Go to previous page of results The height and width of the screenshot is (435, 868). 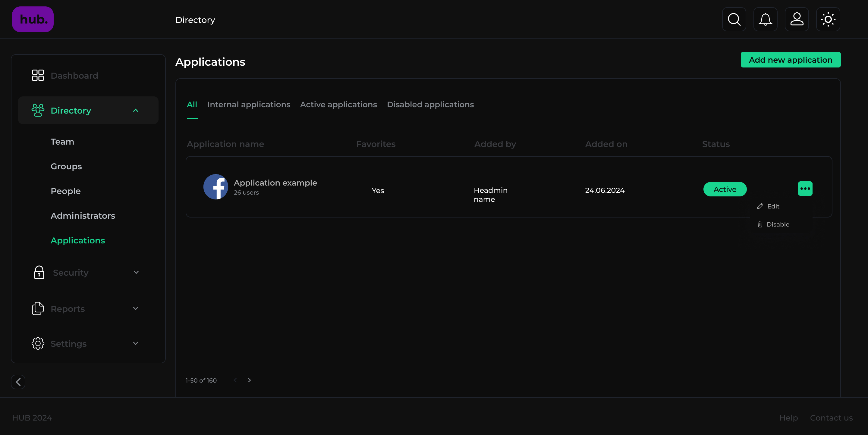pos(235,380)
